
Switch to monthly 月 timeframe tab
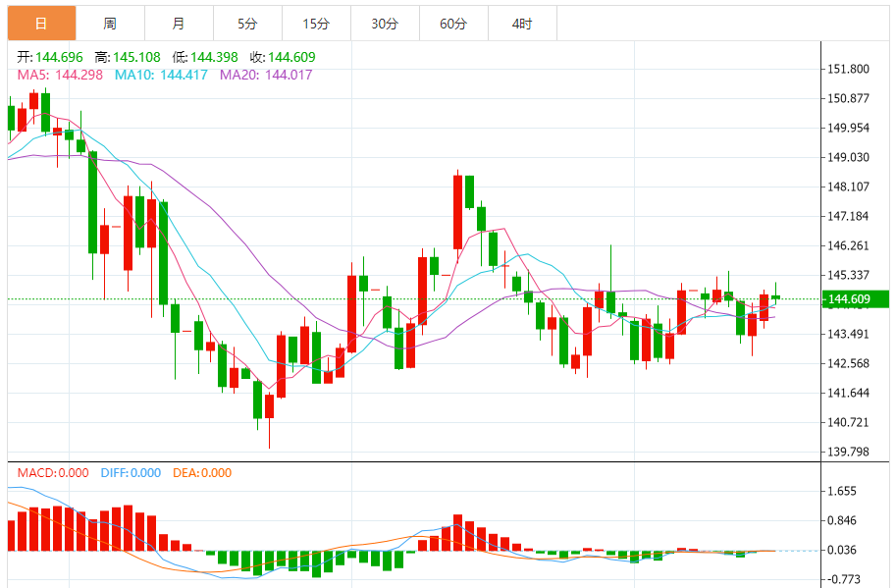179,24
